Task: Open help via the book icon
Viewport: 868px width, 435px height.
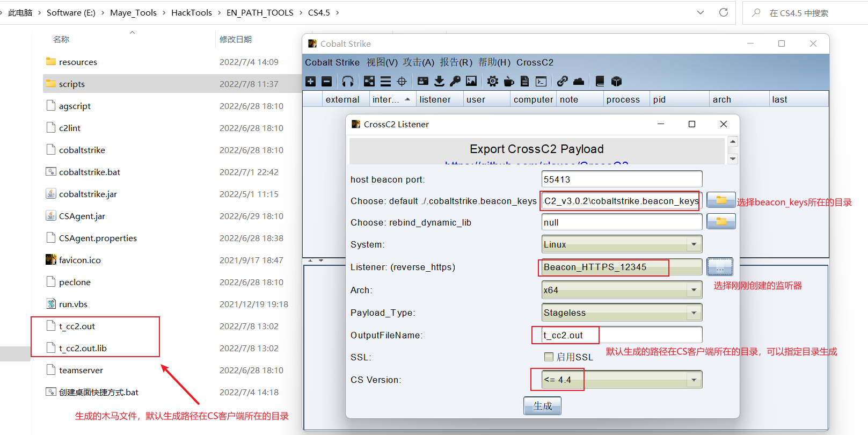Action: pos(600,81)
